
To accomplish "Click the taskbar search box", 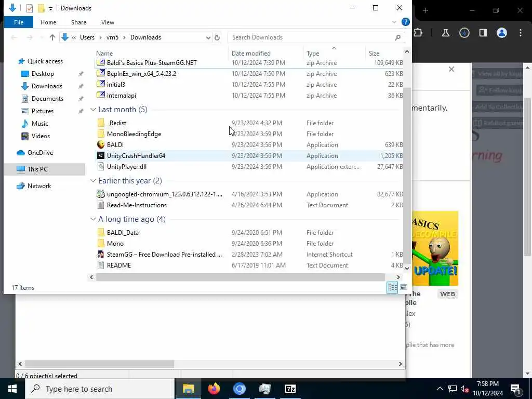I will [100, 389].
